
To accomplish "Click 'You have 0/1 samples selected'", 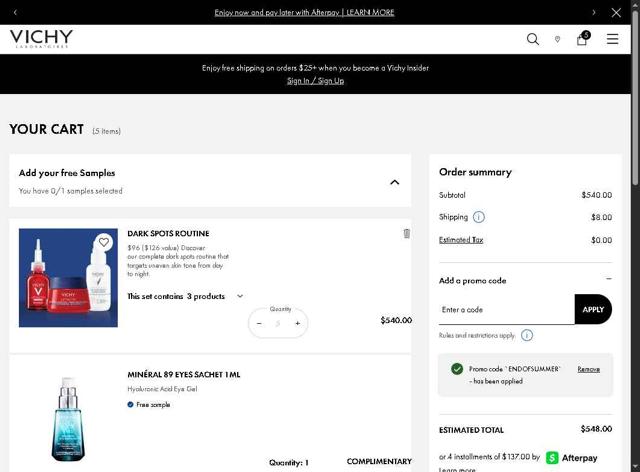I will pyautogui.click(x=71, y=191).
